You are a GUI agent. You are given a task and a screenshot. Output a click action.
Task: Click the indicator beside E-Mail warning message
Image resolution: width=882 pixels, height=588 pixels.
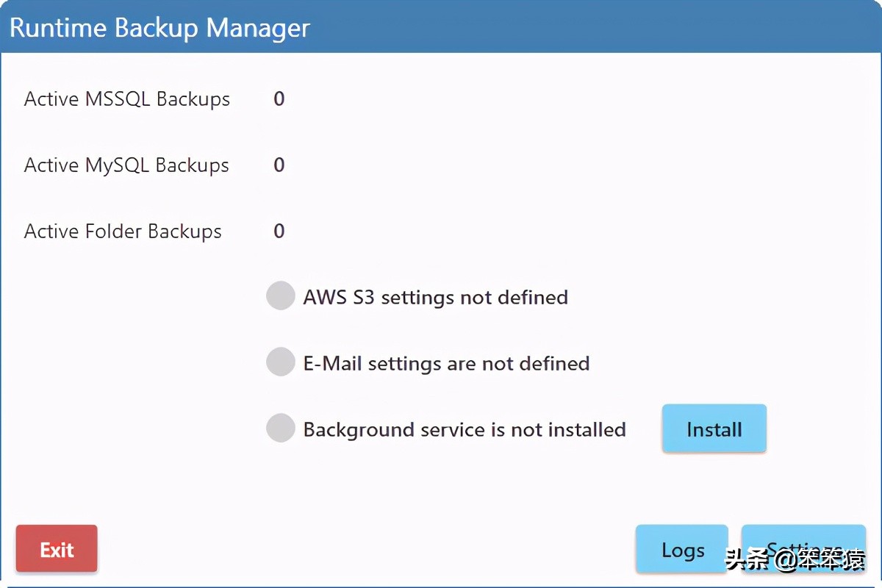(280, 362)
